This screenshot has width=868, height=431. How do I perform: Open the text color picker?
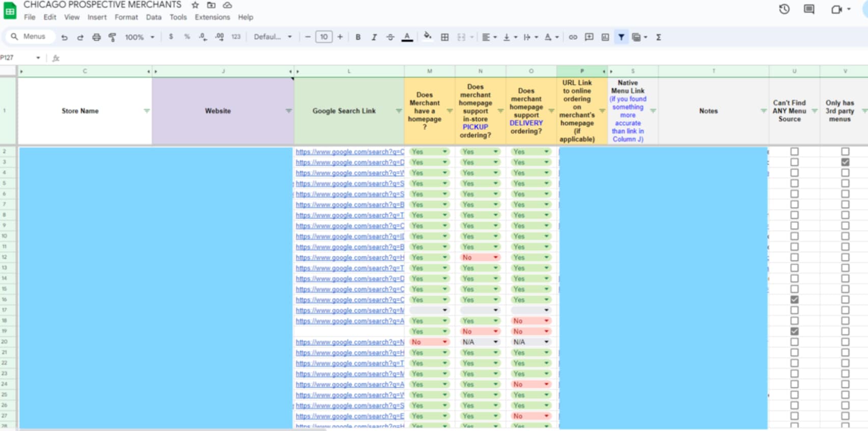[407, 37]
